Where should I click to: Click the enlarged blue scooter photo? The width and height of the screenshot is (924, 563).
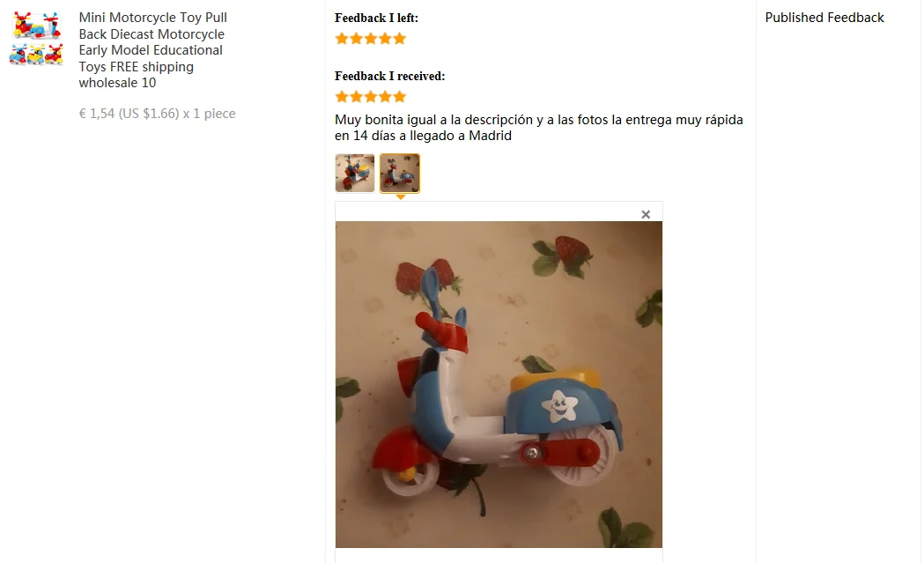pyautogui.click(x=499, y=384)
